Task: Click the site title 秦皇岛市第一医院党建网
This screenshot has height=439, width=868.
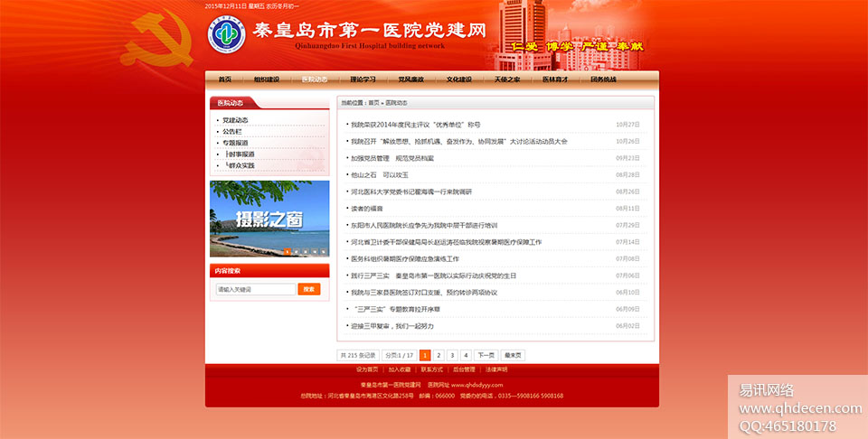Action: (369, 30)
